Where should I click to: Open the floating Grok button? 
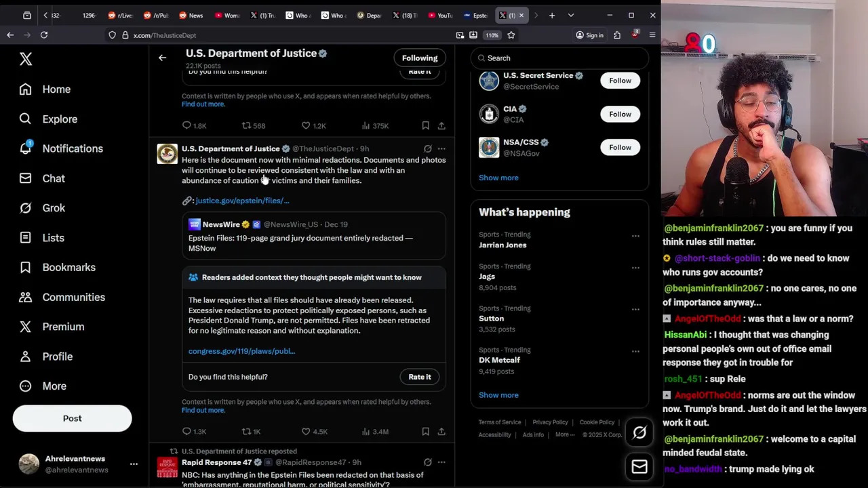click(639, 432)
